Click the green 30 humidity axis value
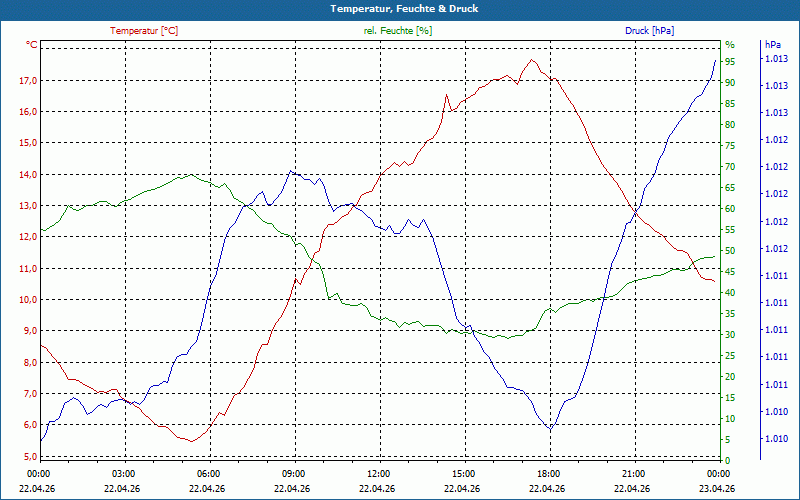Viewport: 800px width, 500px height. pos(730,335)
